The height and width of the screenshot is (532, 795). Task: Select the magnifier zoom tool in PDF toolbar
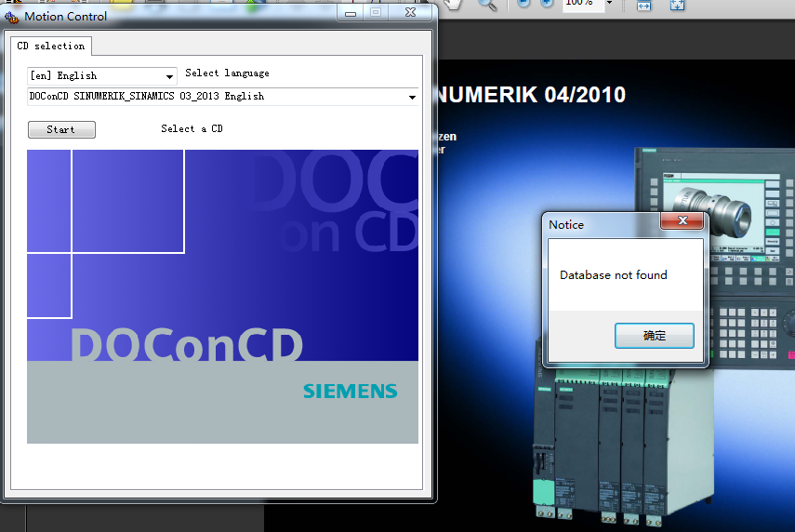click(487, 5)
